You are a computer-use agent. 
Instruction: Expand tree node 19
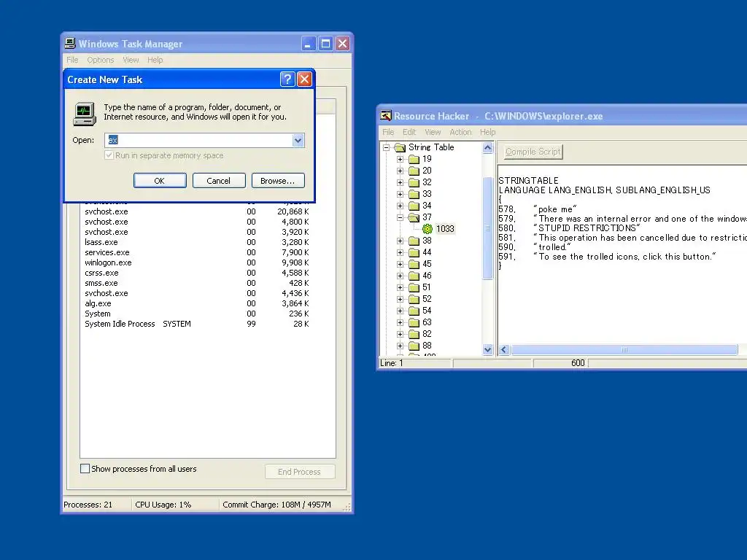click(400, 159)
